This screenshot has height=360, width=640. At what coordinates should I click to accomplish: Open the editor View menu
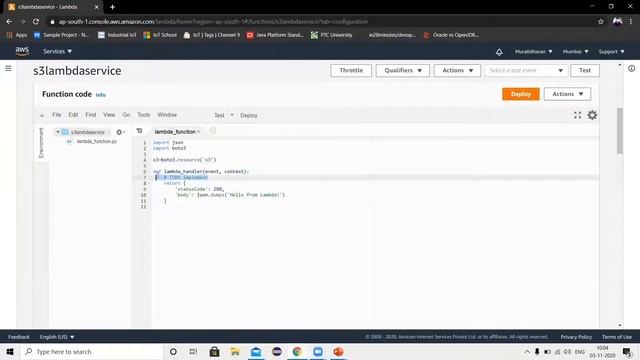tap(109, 115)
